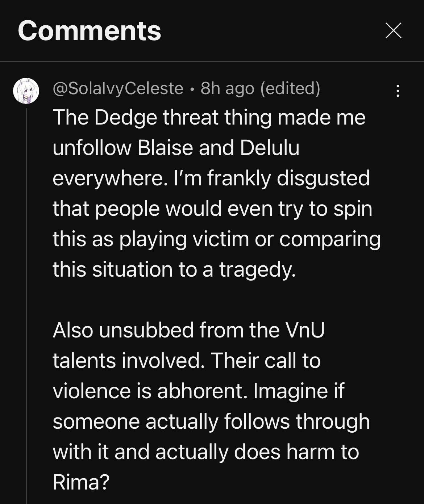Tap 'Rima?' at the end of the comment
This screenshot has height=504, width=424.
81,482
